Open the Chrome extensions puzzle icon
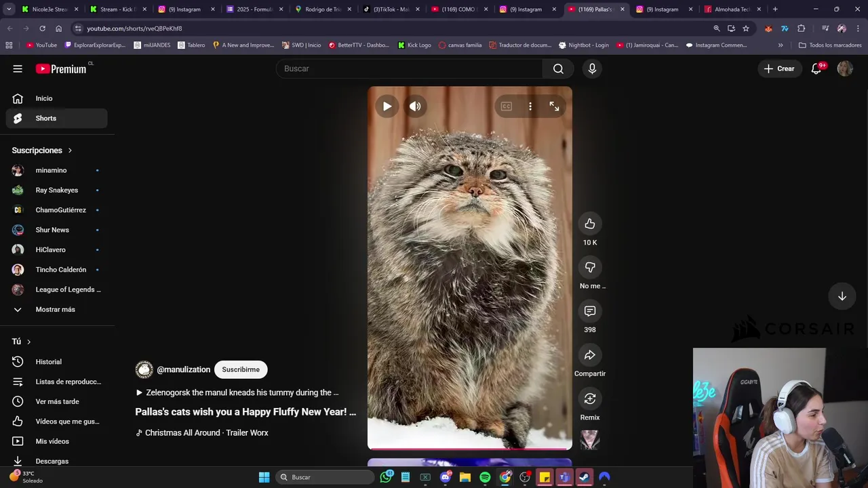 click(802, 28)
